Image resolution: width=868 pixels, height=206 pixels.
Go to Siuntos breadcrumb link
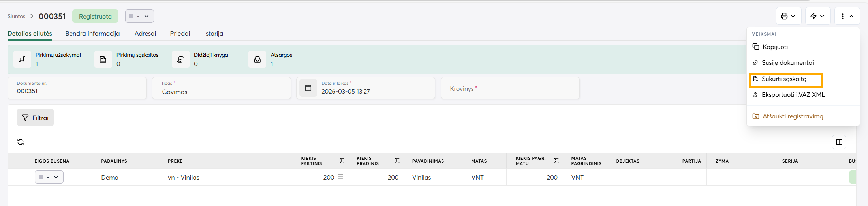[16, 16]
